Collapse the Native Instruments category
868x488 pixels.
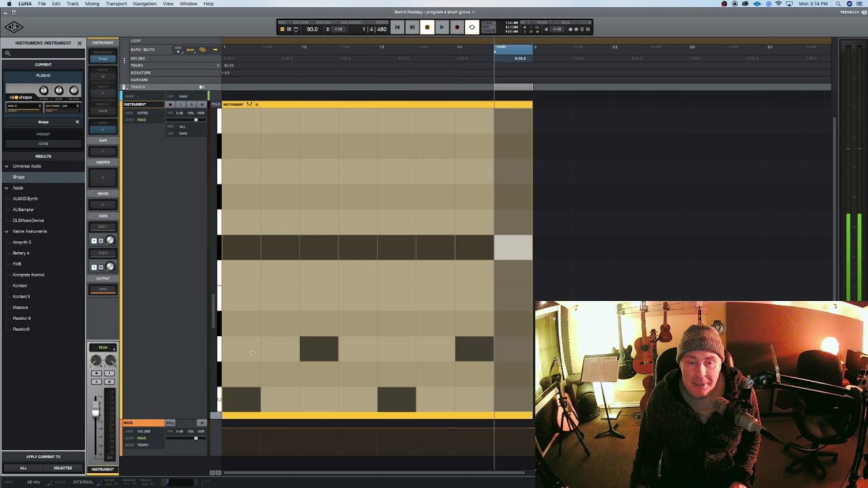[x=7, y=231]
